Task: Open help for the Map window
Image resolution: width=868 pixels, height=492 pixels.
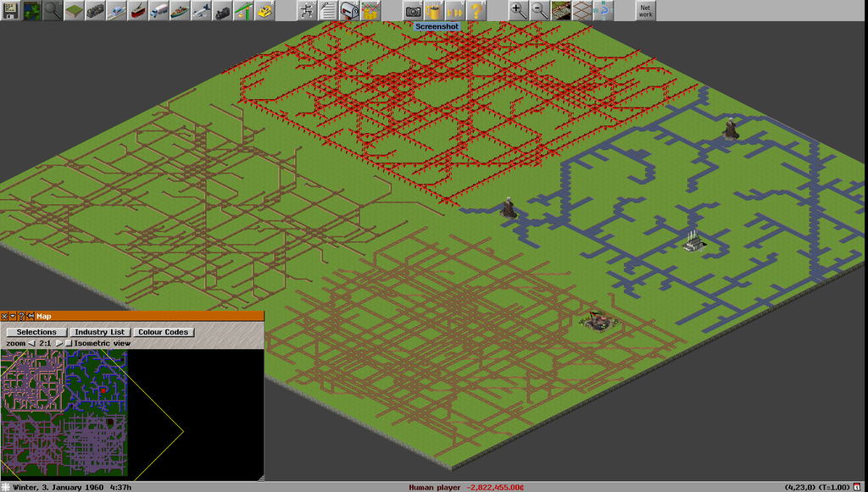Action: pyautogui.click(x=21, y=316)
